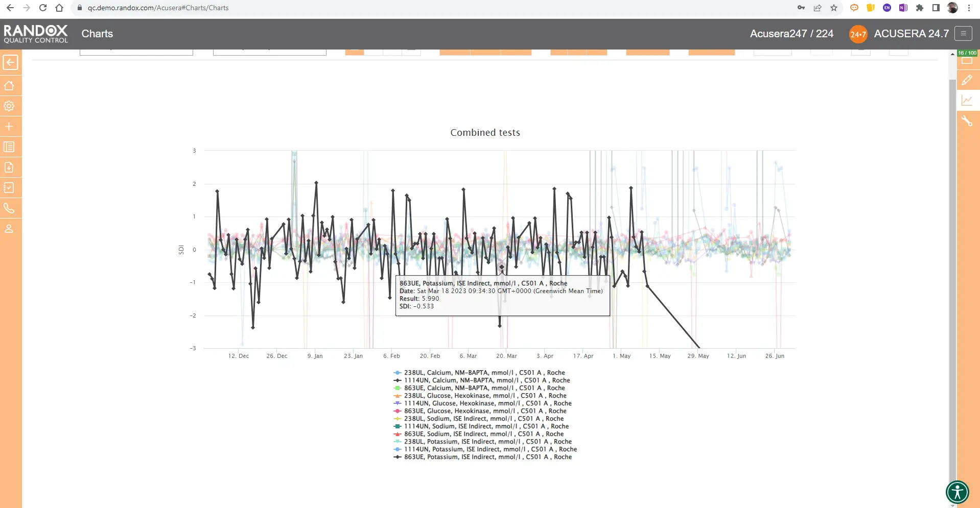Open the accessibility widget button

[957, 492]
